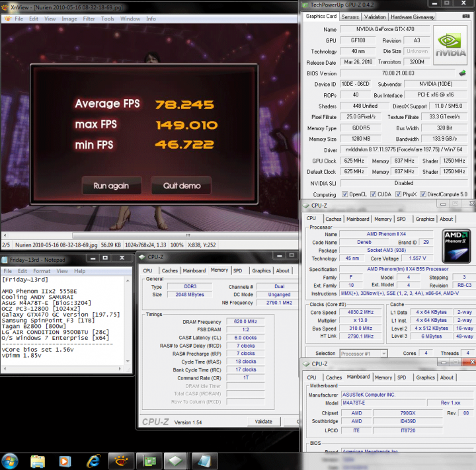
Task: Click Notepad title bar icon
Action: click(x=5, y=260)
